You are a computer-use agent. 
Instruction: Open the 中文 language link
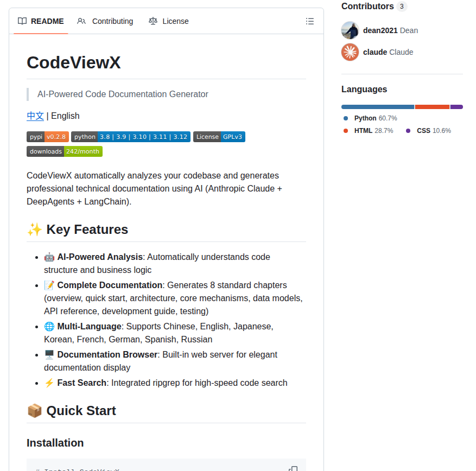coord(35,116)
